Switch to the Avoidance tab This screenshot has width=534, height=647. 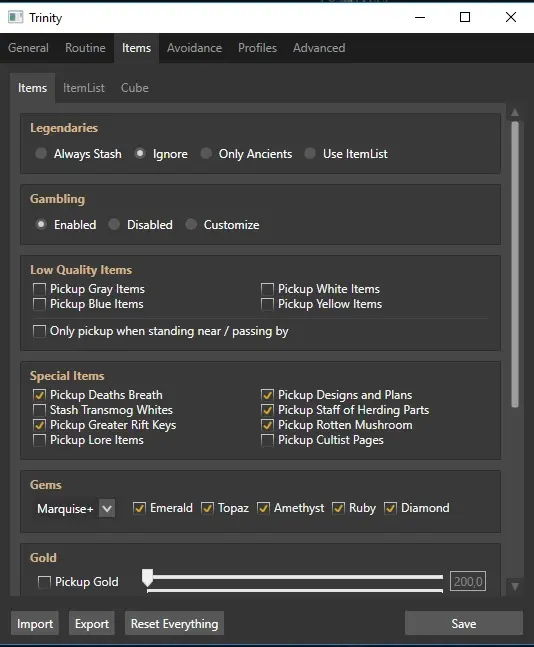click(194, 48)
